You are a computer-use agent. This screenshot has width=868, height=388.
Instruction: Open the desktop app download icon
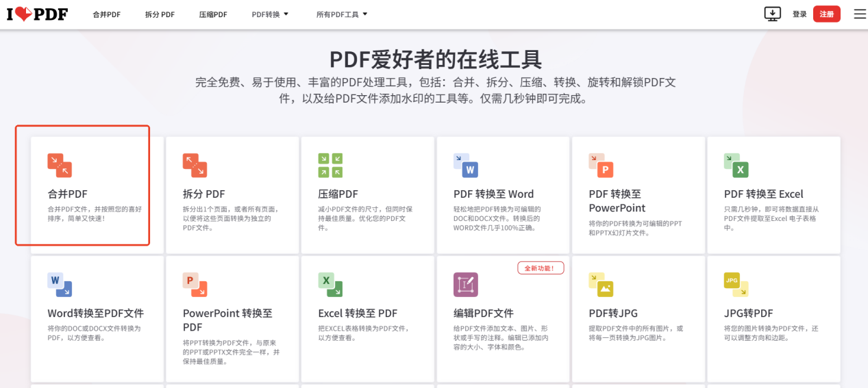pyautogui.click(x=773, y=14)
